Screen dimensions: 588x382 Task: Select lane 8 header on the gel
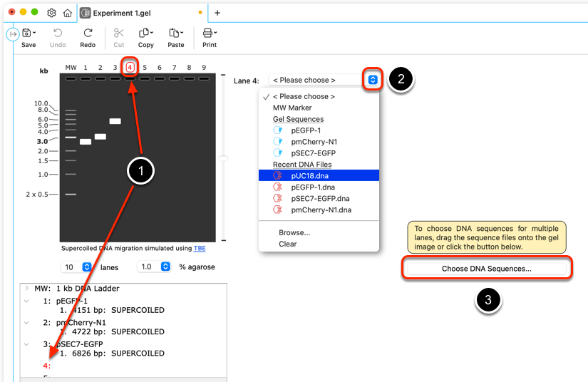189,68
